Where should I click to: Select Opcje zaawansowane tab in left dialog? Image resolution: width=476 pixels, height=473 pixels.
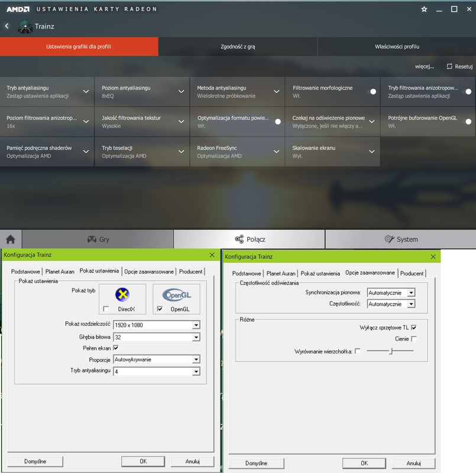click(x=149, y=271)
